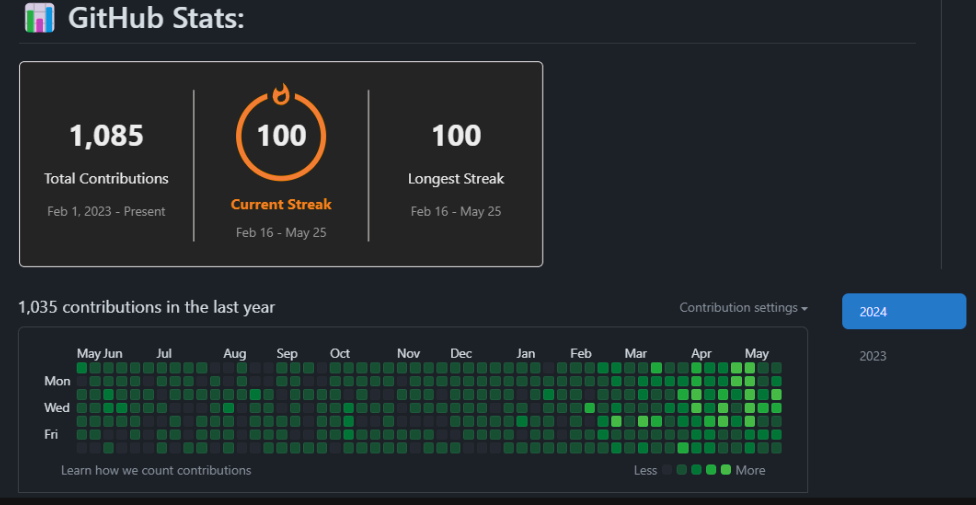
Task: Click the Feb 1, 2023 - Present date range
Action: pos(106,211)
